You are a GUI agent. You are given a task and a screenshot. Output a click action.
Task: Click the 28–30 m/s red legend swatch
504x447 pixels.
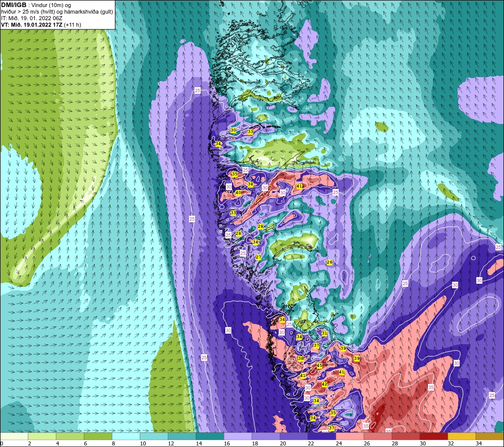(406, 436)
